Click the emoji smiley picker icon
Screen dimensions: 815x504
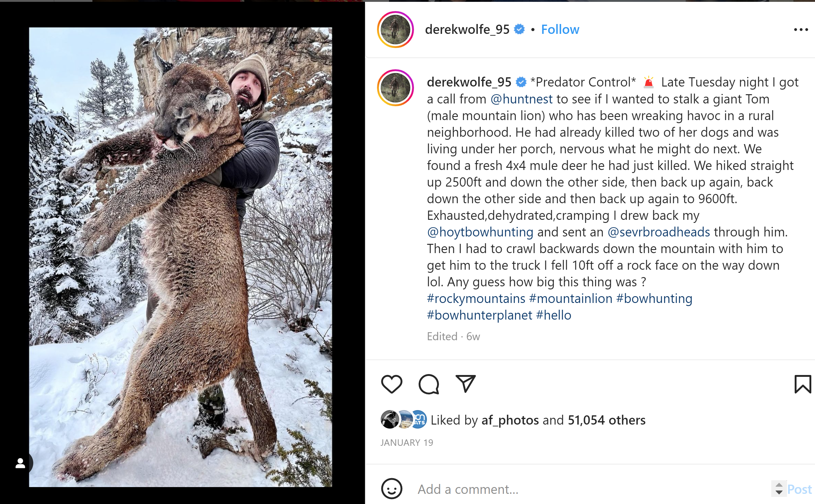click(391, 489)
